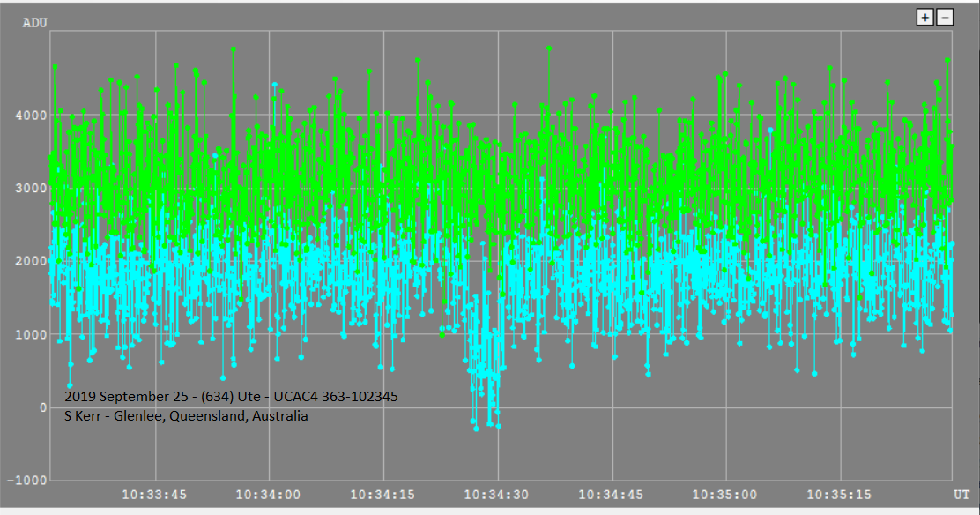Click the 0 y-axis value
Image resolution: width=980 pixels, height=515 pixels.
pos(43,408)
